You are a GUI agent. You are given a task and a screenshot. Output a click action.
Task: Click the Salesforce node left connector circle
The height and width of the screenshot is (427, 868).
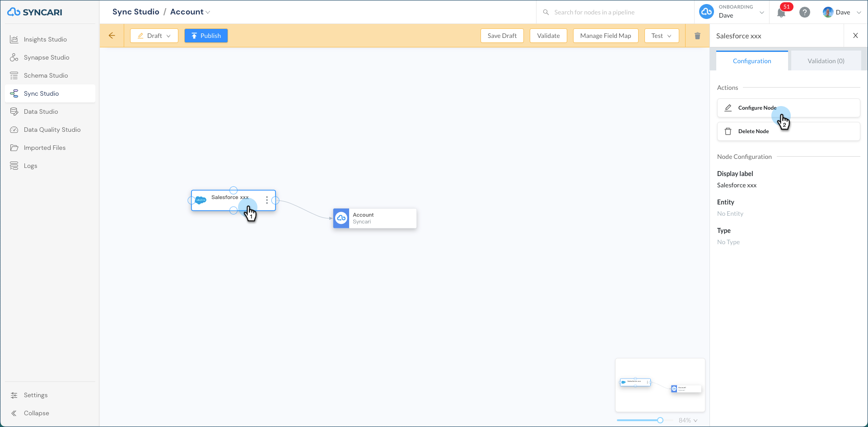[191, 200]
